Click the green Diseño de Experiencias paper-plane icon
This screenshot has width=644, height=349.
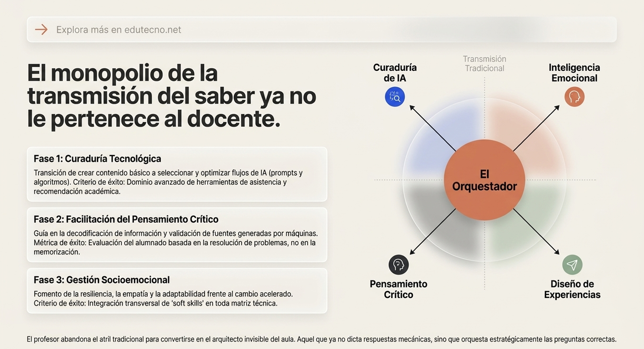click(x=572, y=265)
